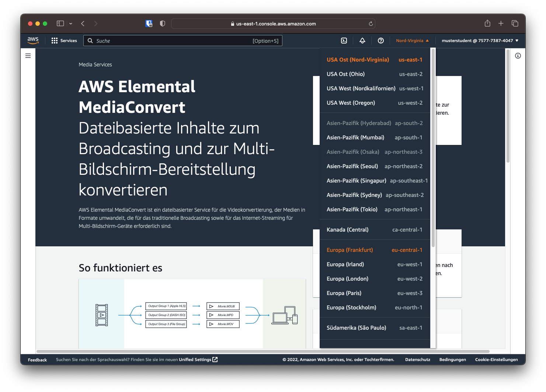Click the search magnifier icon
The image size is (546, 392).
[90, 41]
